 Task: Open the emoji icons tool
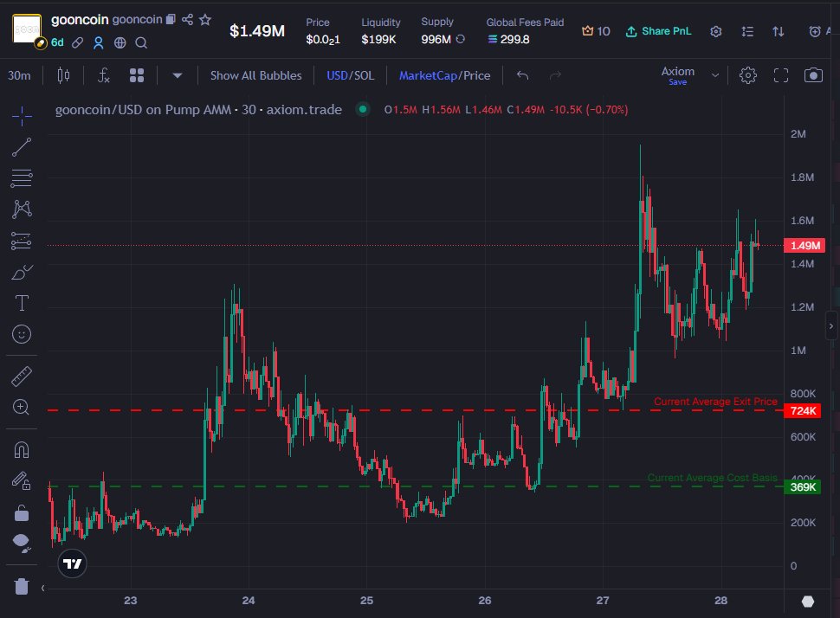tap(22, 334)
